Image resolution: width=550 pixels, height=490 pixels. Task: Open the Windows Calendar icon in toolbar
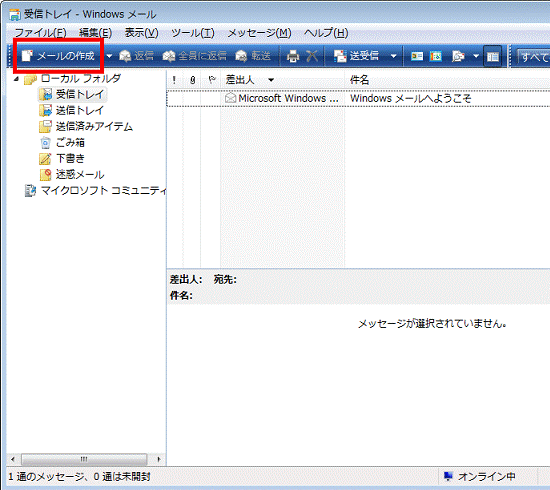point(436,56)
